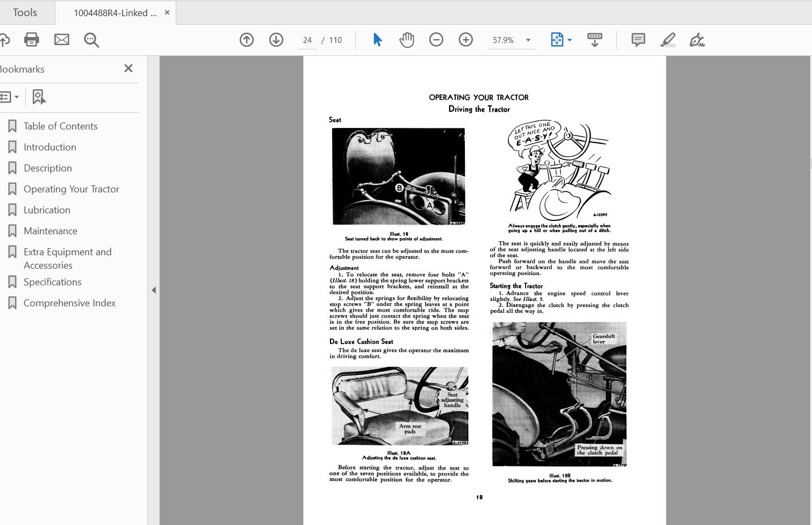The image size is (812, 525).
Task: Activate the Hand pan tool
Action: coord(407,40)
